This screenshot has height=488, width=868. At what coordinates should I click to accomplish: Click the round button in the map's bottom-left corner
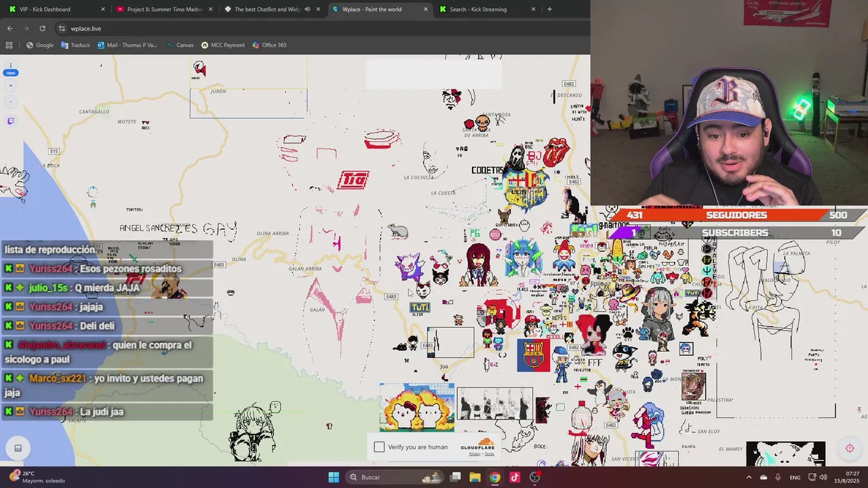18,448
